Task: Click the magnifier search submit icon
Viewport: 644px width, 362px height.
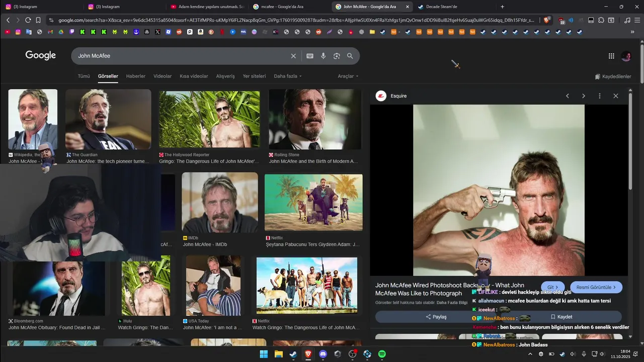Action: tap(350, 56)
